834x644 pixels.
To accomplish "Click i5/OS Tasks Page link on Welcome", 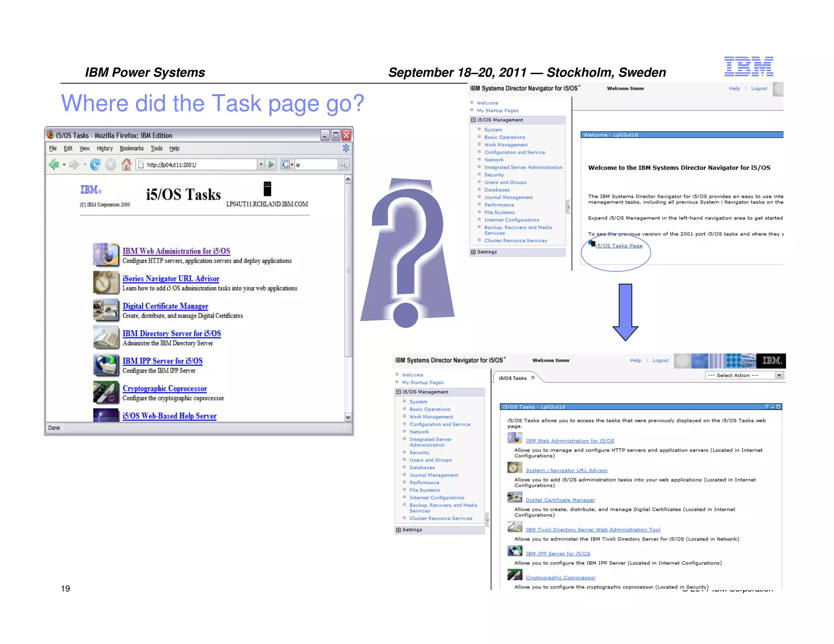I will (x=619, y=245).
